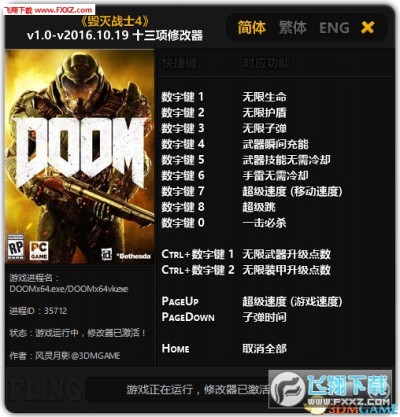Switch language to 简体 (Simplified Chinese)
The height and width of the screenshot is (417, 400).
coord(252,28)
